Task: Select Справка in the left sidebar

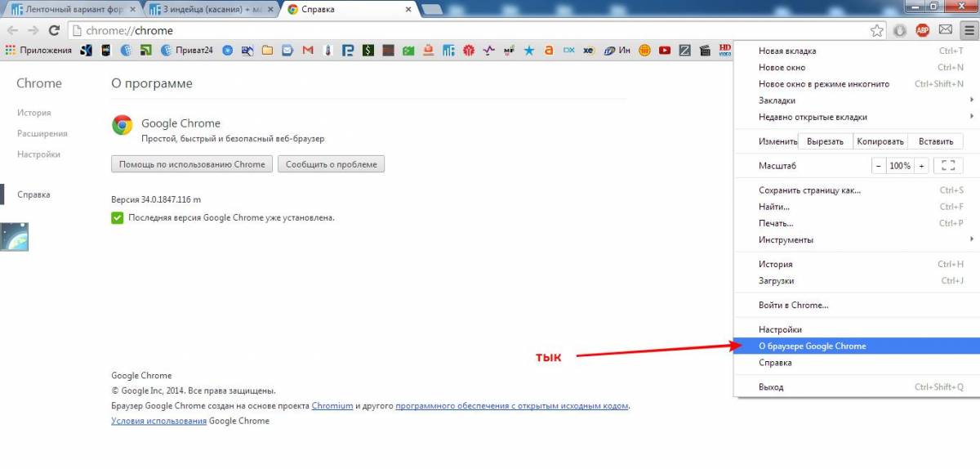Action: pos(33,194)
